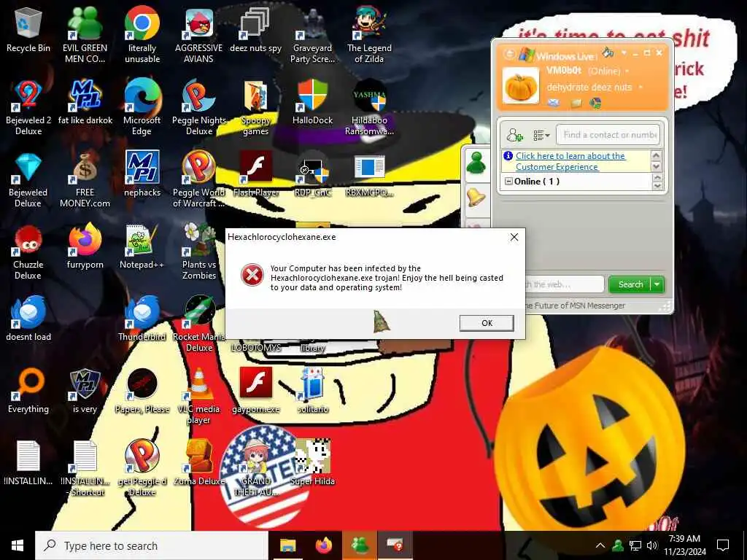The width and height of the screenshot is (747, 560).
Task: Click the 7:39 AM clock in taskbar
Action: click(684, 539)
